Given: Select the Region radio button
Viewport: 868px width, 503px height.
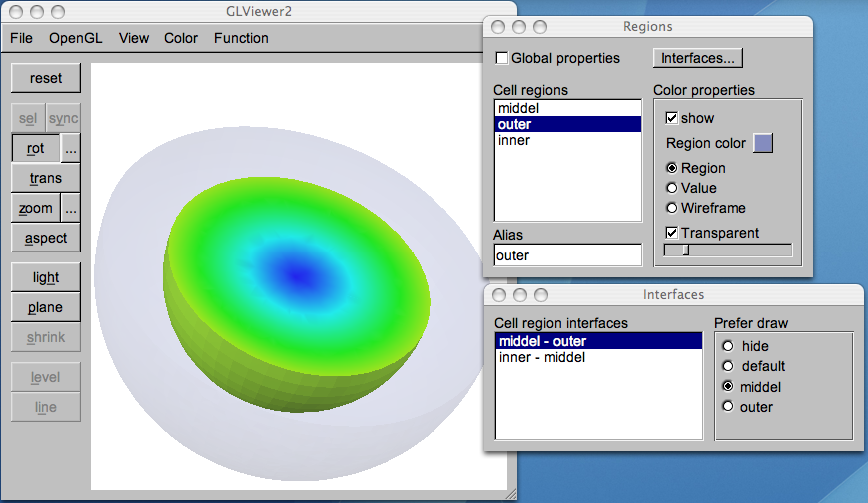Looking at the screenshot, I should pos(672,168).
